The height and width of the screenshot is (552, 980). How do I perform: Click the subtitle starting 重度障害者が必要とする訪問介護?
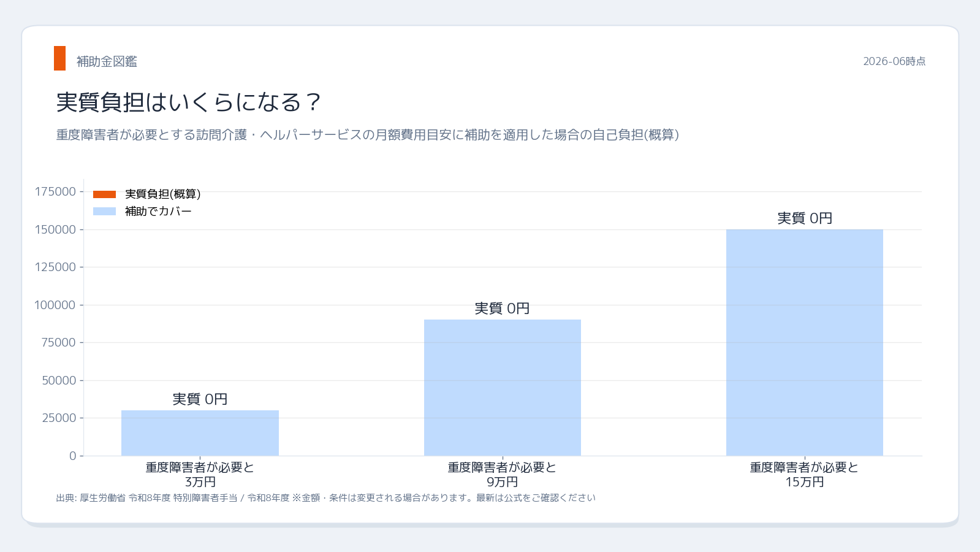click(368, 135)
